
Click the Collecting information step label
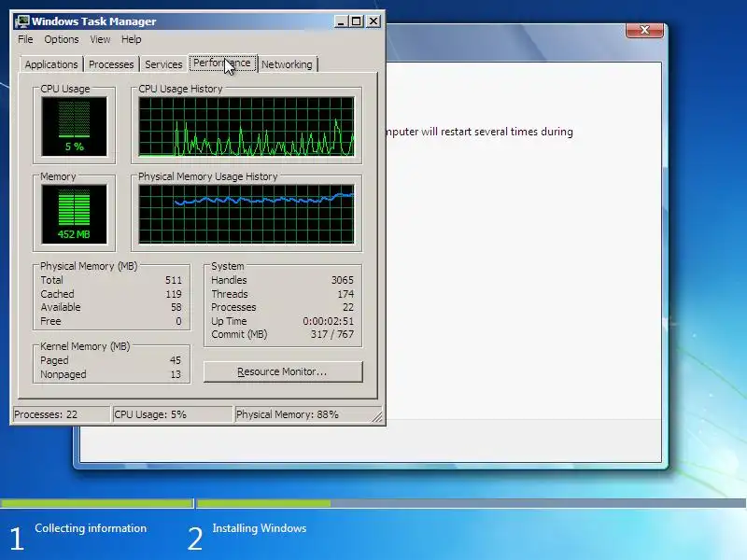pyautogui.click(x=91, y=528)
